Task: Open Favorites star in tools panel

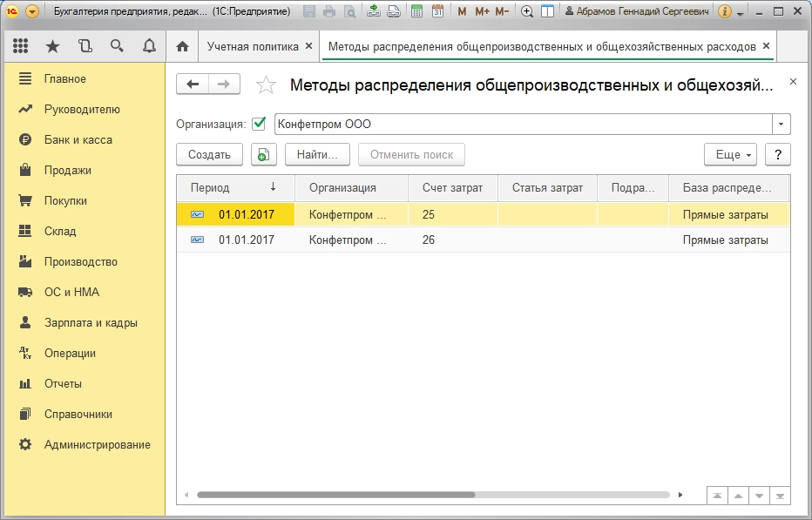Action: tap(52, 46)
